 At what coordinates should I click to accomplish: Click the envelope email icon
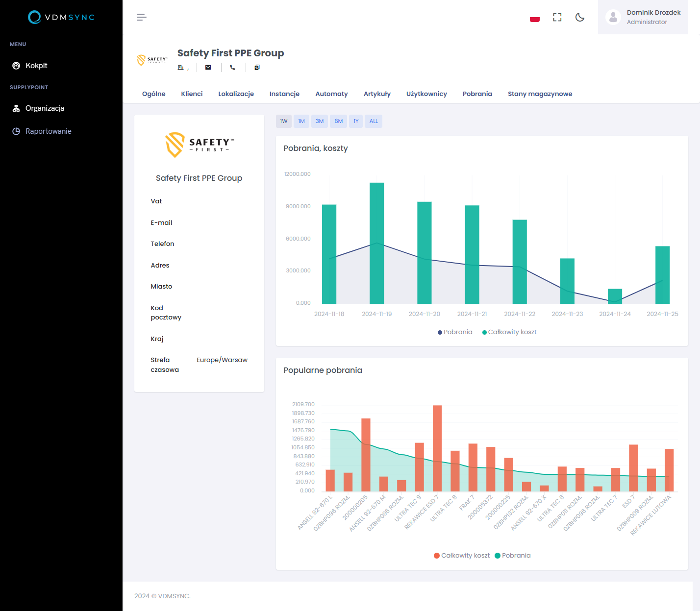coord(208,68)
